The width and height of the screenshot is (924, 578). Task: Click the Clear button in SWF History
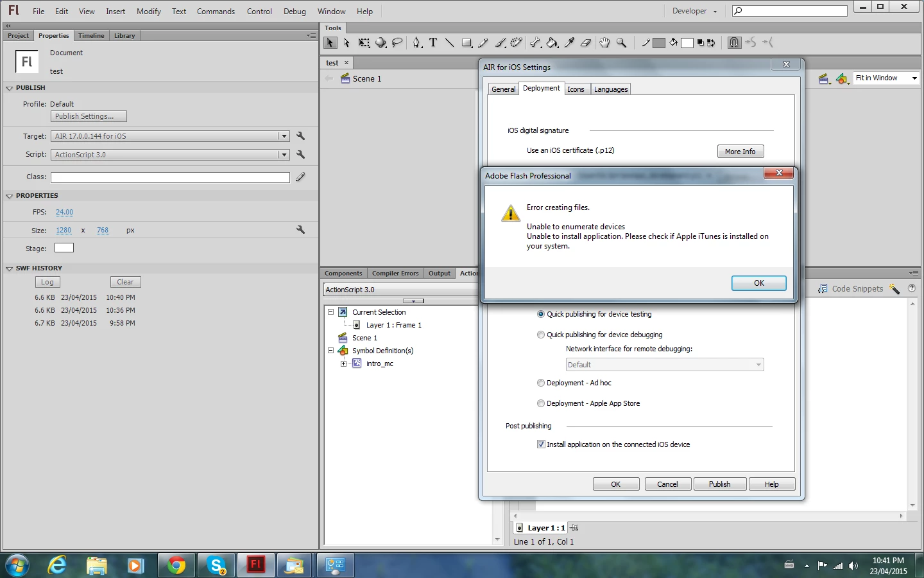tap(125, 282)
